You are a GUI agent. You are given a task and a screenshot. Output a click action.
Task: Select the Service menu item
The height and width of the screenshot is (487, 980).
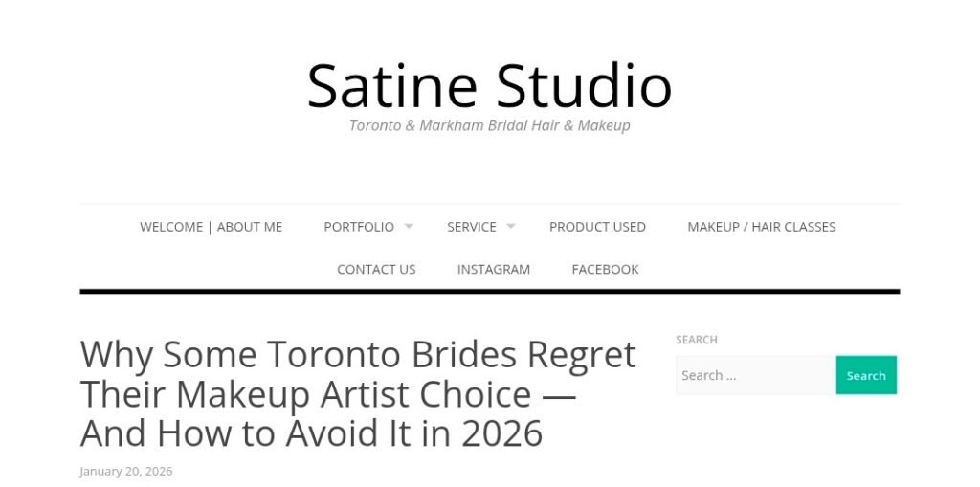pyautogui.click(x=471, y=227)
